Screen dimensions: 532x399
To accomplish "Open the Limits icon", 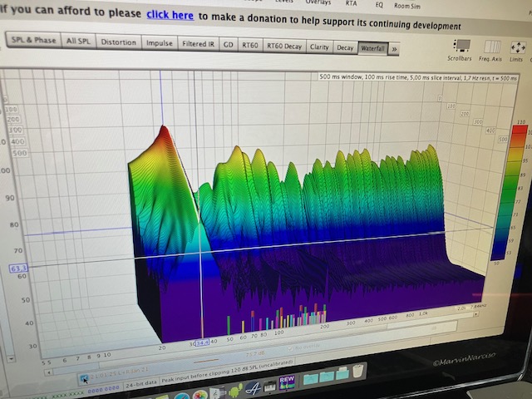I will (x=517, y=47).
